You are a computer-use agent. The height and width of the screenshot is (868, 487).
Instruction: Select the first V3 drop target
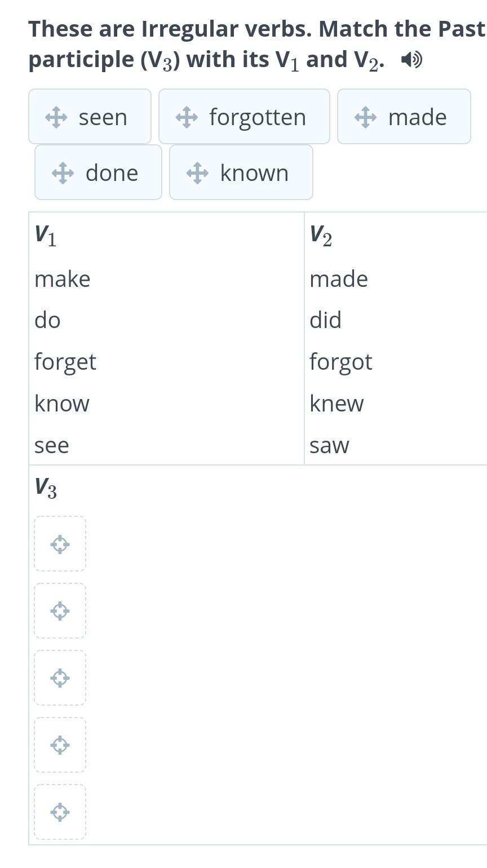(x=60, y=544)
